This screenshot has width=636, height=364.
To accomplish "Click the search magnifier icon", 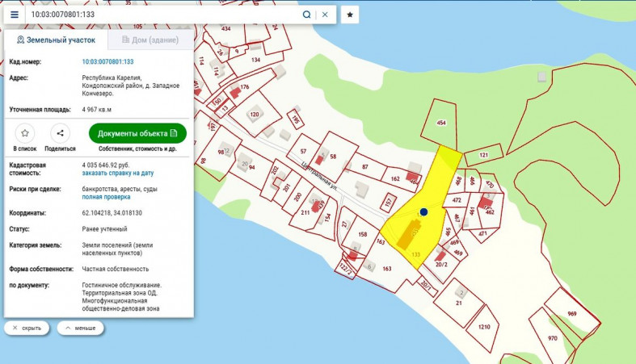I will 307,15.
